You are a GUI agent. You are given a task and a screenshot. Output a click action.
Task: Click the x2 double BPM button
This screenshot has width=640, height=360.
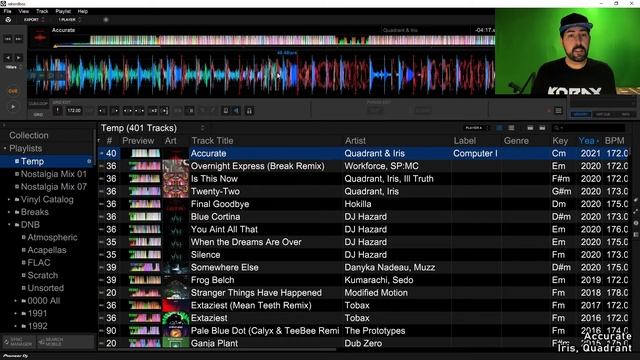pos(152,110)
